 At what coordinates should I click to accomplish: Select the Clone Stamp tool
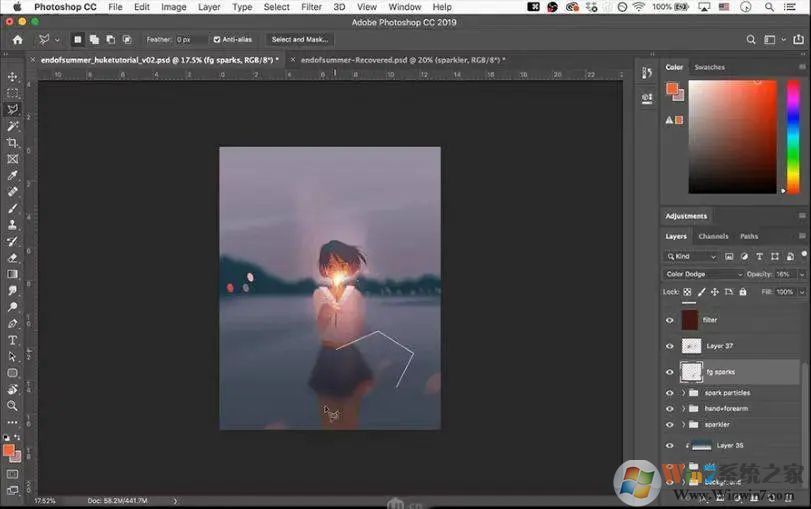coord(12,224)
